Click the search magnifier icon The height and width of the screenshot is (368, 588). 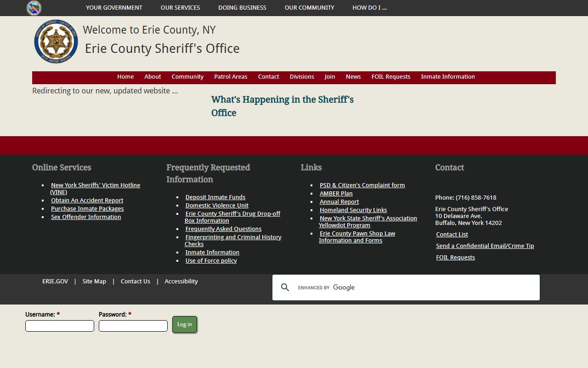(x=285, y=287)
